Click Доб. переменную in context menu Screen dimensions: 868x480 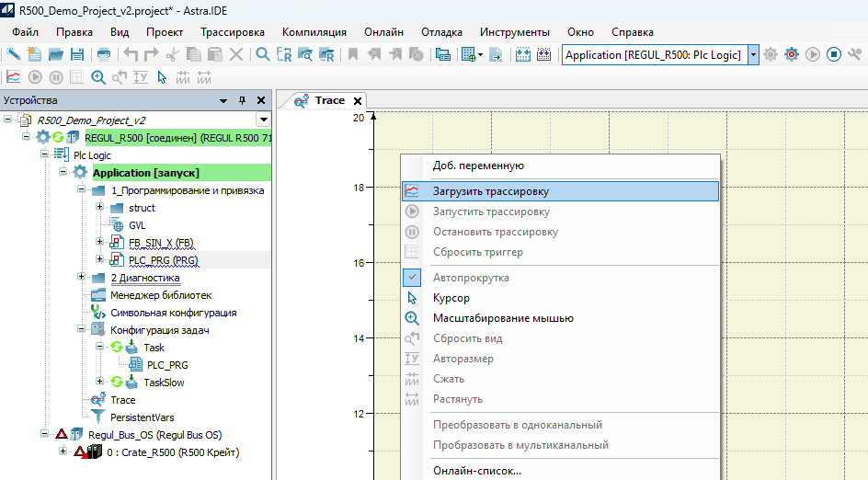[x=478, y=166]
